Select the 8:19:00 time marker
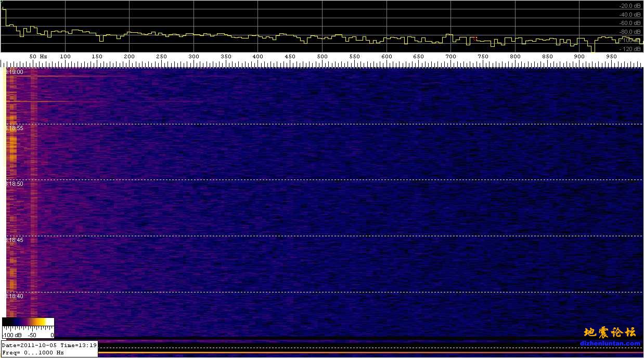 (14, 72)
